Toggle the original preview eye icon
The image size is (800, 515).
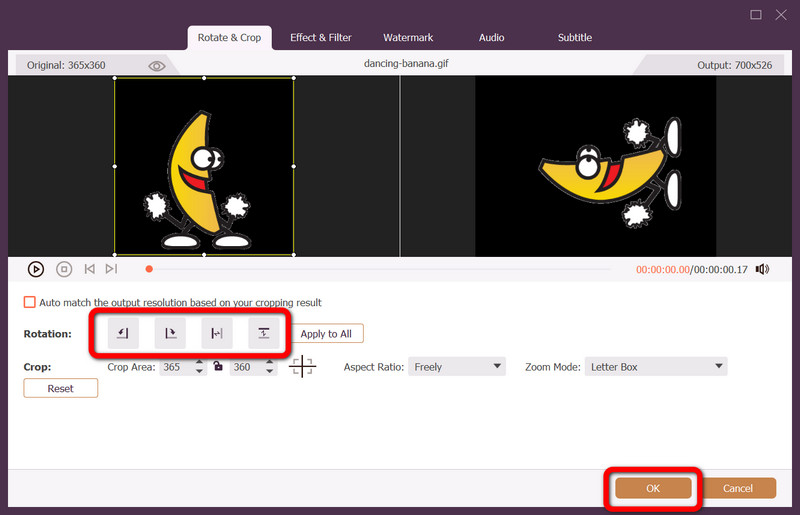pos(157,65)
